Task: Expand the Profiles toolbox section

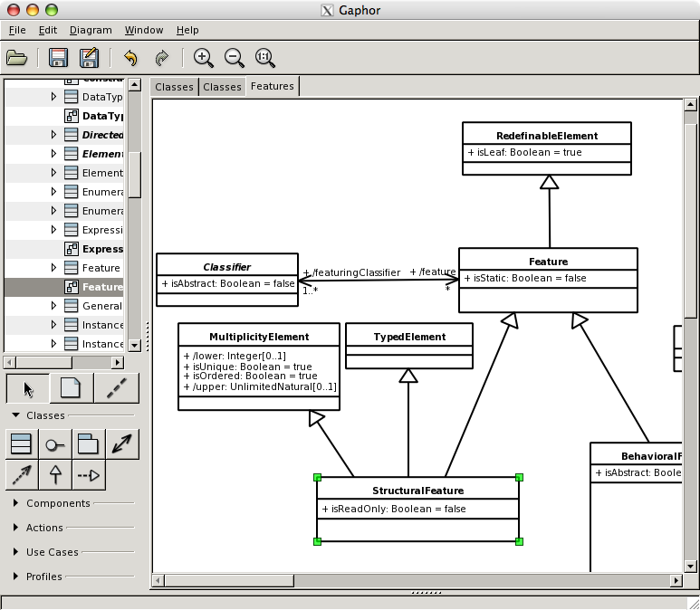Action: [x=16, y=577]
